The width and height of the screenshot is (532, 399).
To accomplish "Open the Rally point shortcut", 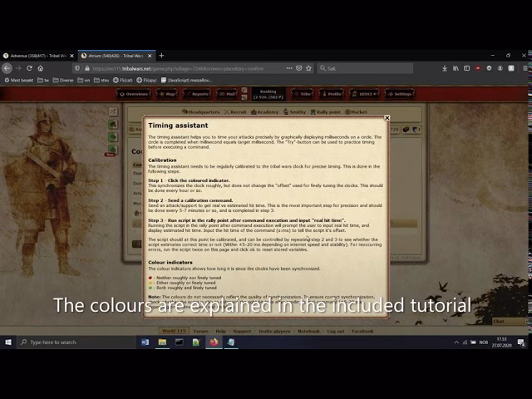I will pyautogui.click(x=327, y=111).
